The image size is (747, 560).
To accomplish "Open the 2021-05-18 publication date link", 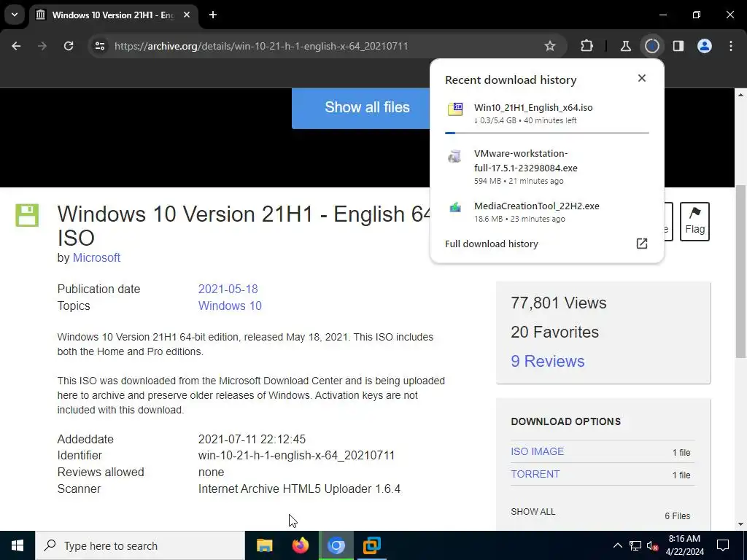I will click(x=228, y=289).
